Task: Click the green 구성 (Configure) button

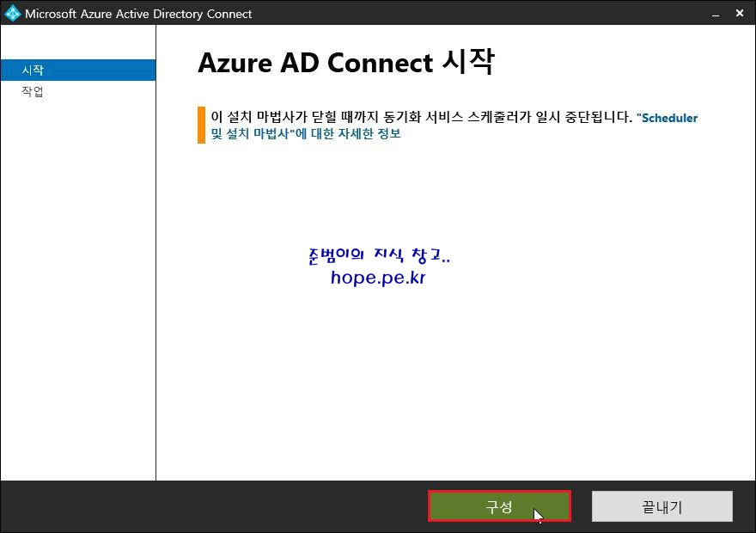Action: (x=499, y=506)
